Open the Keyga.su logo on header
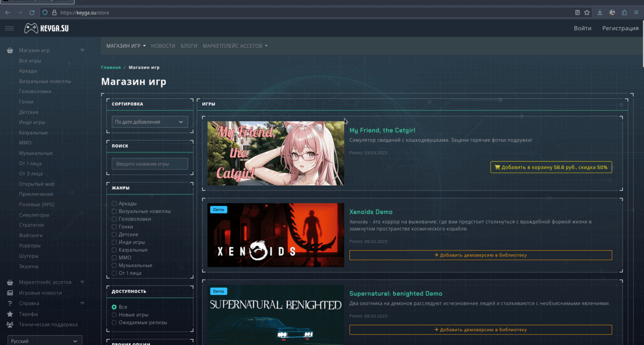This screenshot has width=644, height=345. (x=46, y=27)
